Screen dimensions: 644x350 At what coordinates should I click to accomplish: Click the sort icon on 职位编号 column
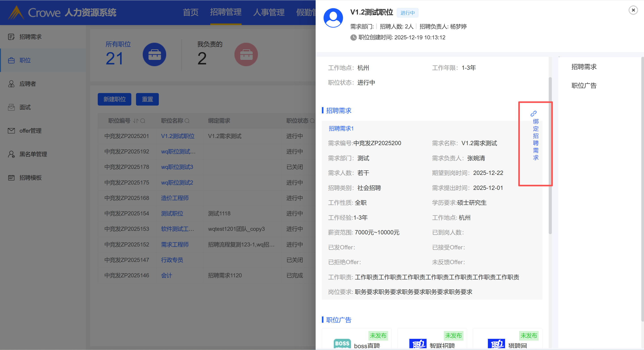pos(136,121)
